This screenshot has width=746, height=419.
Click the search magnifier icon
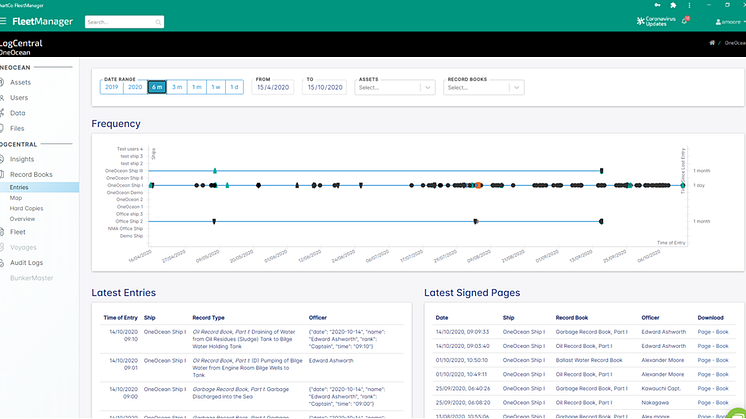(158, 22)
